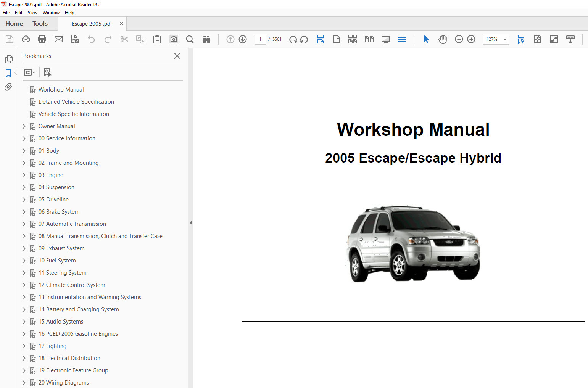Switch to the Tools tab
The width and height of the screenshot is (588, 388).
40,24
